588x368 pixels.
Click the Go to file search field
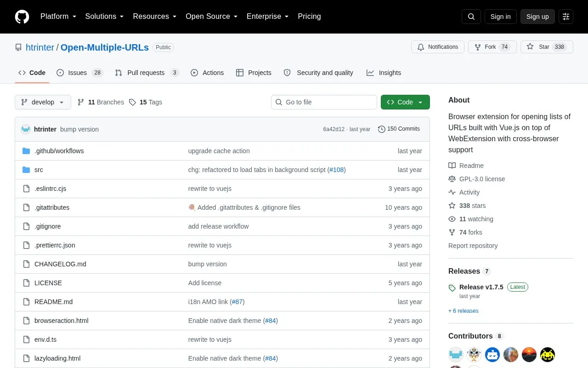(x=324, y=102)
